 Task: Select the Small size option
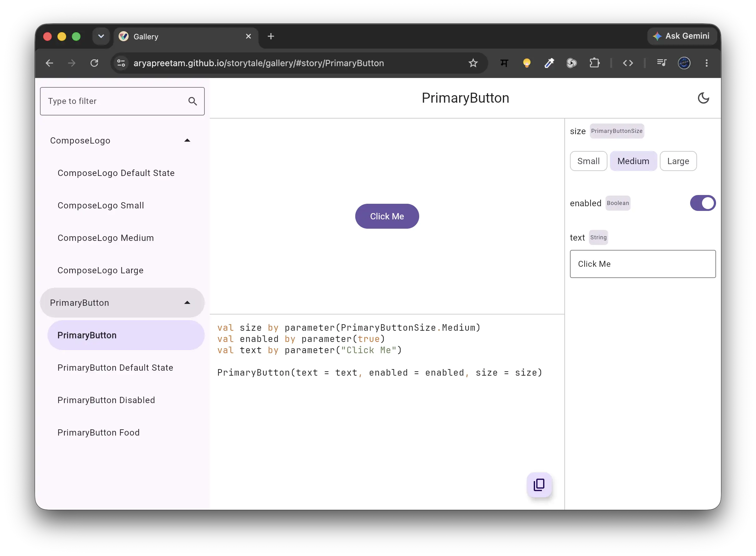[x=588, y=161]
